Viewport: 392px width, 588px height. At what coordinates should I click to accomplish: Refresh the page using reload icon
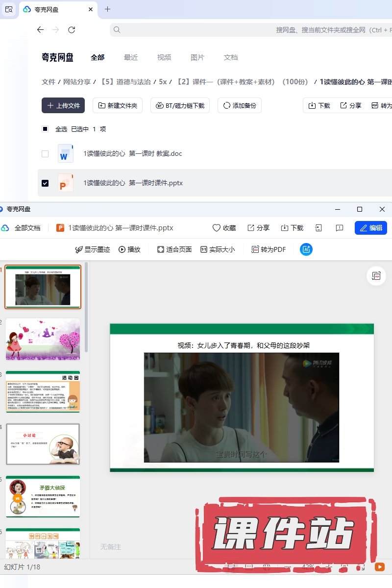(x=72, y=30)
